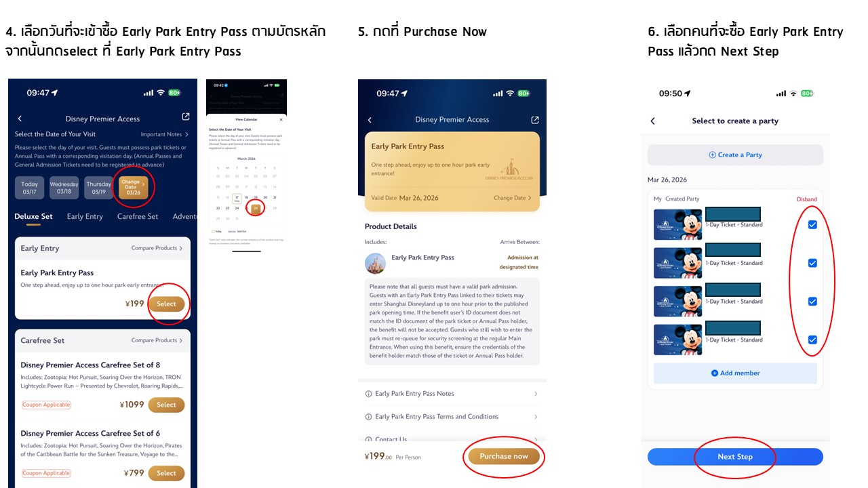Click Disband link in Created Party
The height and width of the screenshot is (488, 868).
pos(807,199)
